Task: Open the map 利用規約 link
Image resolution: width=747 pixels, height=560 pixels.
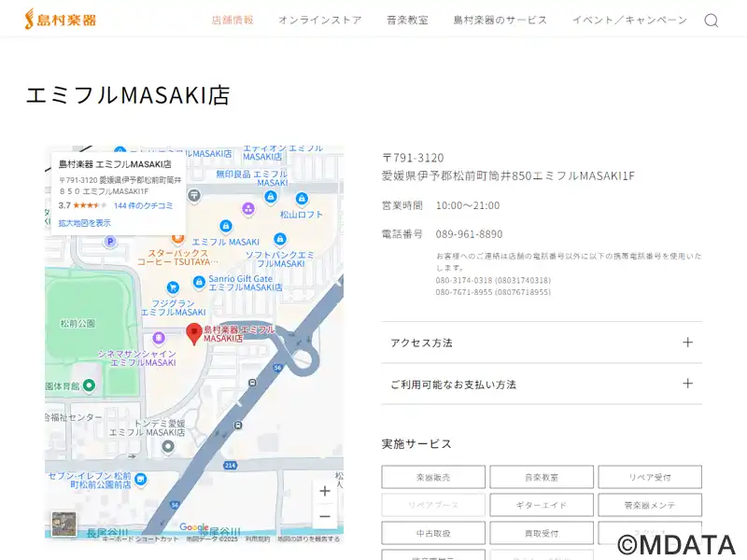Action: tap(258, 539)
